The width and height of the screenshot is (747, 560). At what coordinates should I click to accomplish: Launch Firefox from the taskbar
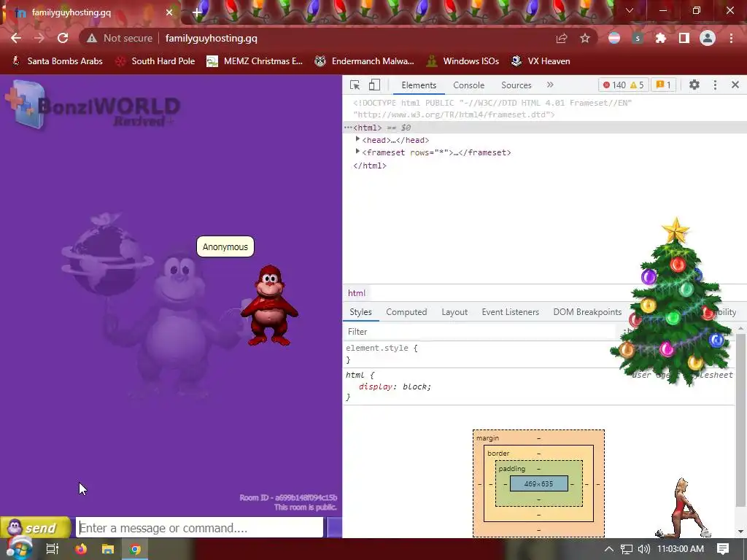coord(81,549)
